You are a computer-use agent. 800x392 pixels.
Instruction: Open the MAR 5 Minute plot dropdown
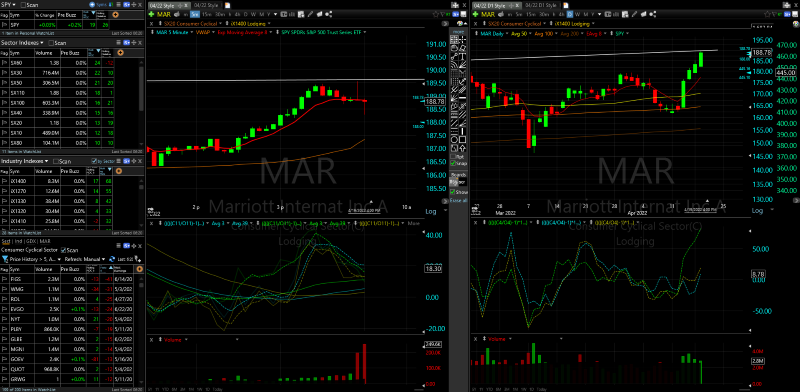click(x=192, y=32)
